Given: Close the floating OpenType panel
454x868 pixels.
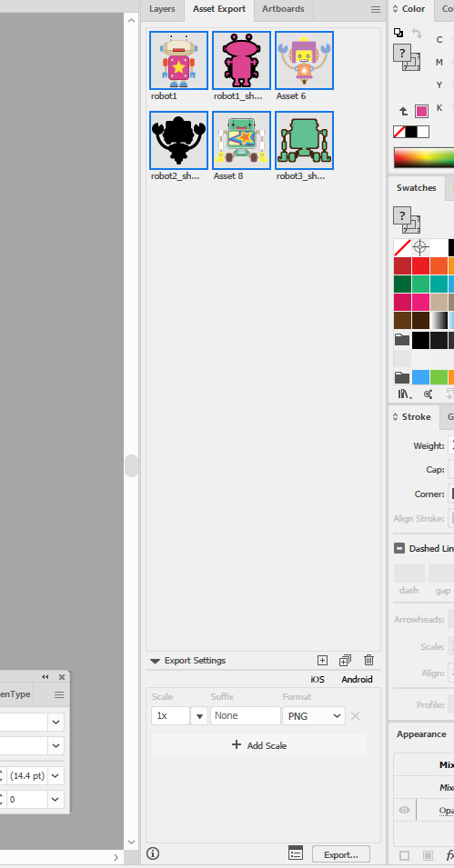Looking at the screenshot, I should [x=62, y=677].
